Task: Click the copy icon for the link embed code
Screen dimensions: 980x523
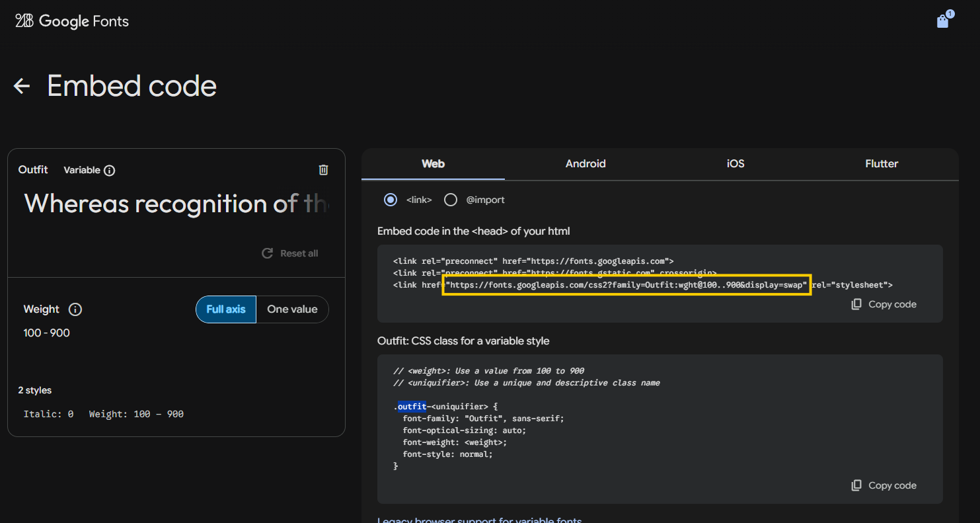Action: pyautogui.click(x=856, y=304)
